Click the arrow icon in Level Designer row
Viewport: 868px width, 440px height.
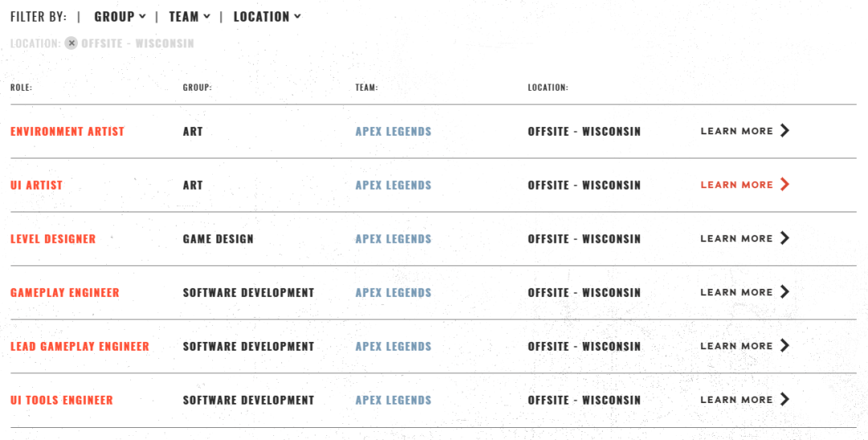tap(784, 238)
